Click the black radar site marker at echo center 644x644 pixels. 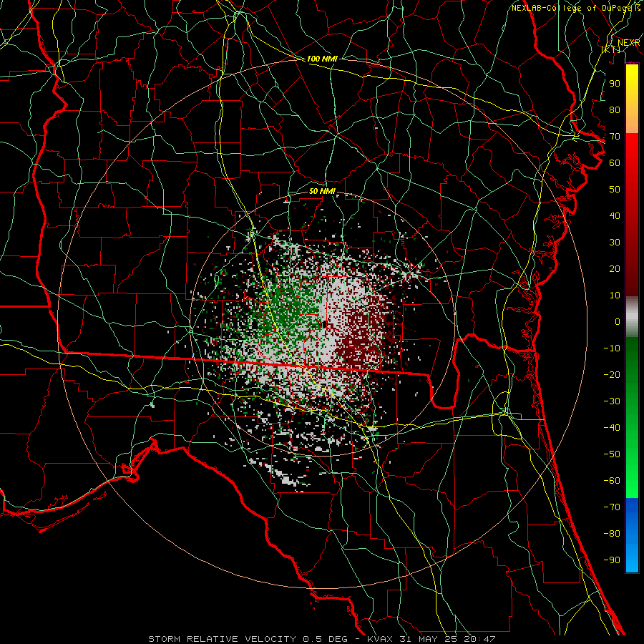[x=325, y=325]
